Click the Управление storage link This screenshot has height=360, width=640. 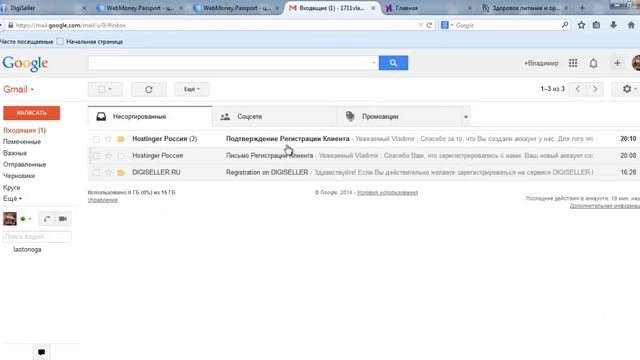[103, 200]
